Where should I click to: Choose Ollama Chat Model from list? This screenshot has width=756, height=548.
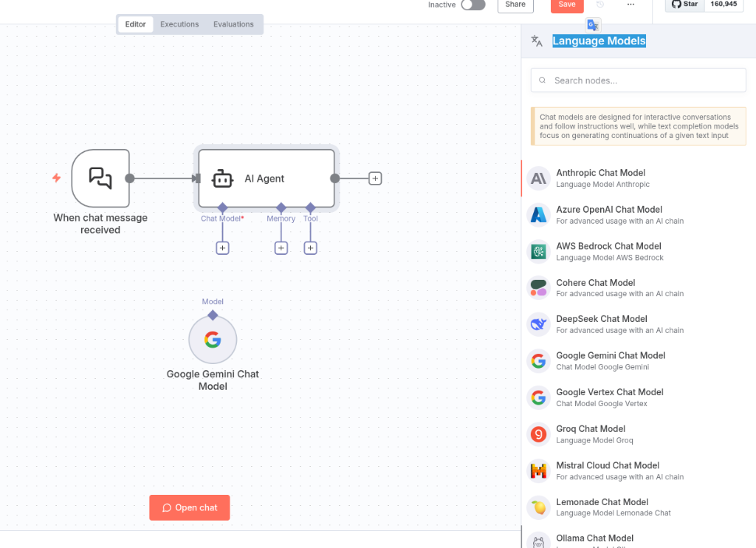[x=639, y=541]
